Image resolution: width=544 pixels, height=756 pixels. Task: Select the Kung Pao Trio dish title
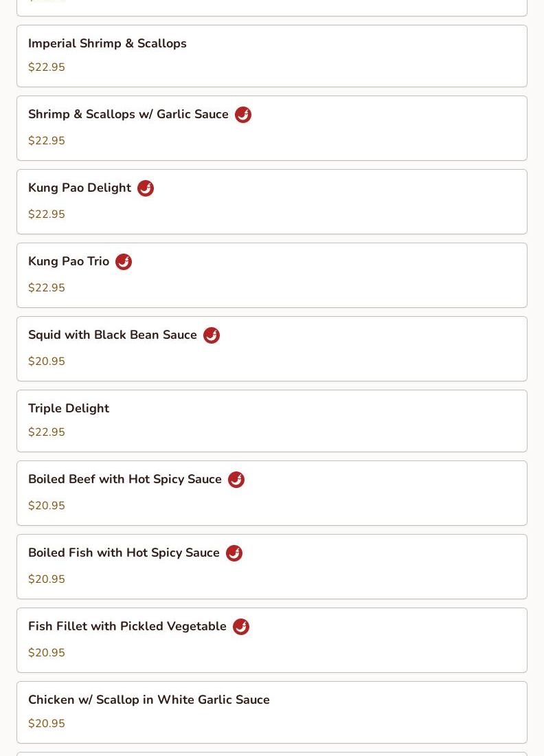(69, 261)
